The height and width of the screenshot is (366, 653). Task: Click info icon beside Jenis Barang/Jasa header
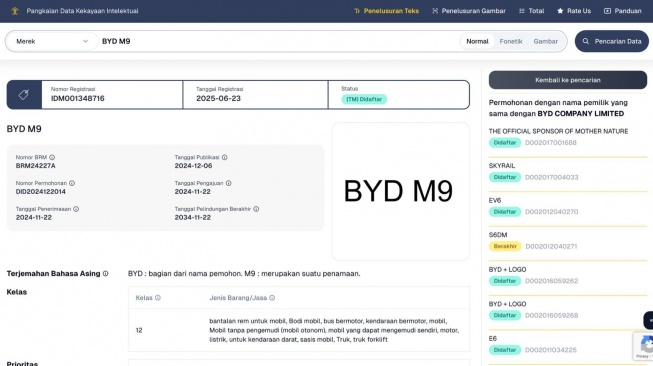[272, 298]
